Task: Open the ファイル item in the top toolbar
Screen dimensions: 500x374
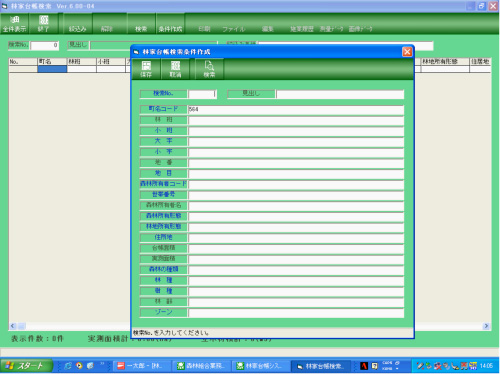Action: [x=233, y=29]
